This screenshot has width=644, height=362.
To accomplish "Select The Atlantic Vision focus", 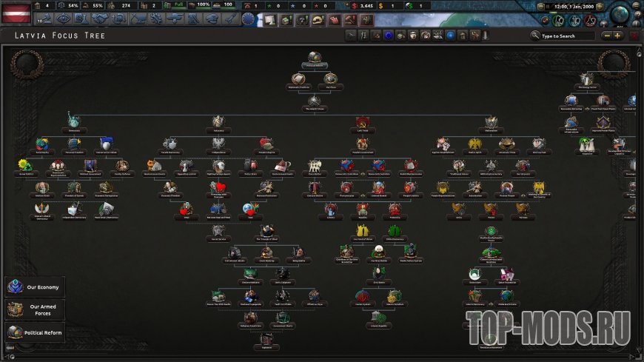I will click(x=314, y=101).
